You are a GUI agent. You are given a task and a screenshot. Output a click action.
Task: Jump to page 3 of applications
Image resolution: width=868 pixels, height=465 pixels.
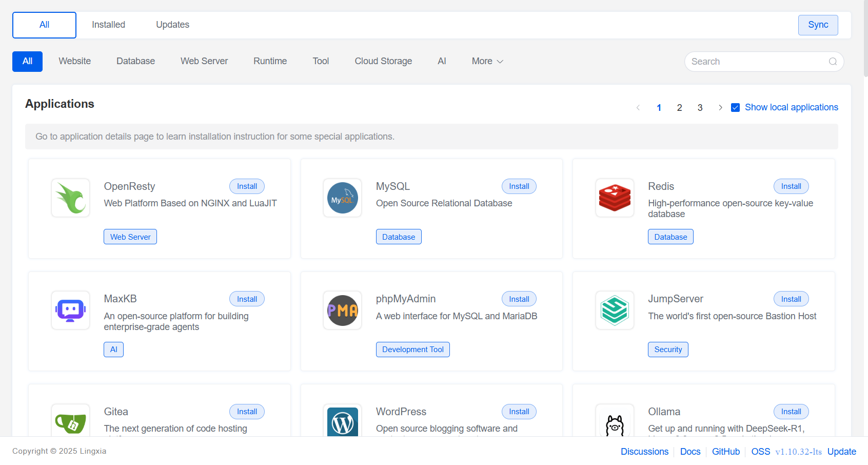[700, 108]
